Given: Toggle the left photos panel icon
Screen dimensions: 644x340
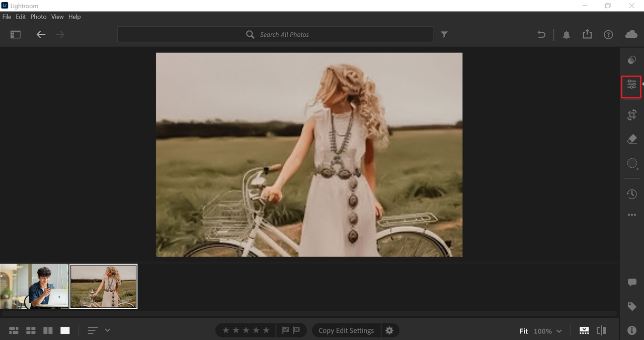Looking at the screenshot, I should pos(16,35).
